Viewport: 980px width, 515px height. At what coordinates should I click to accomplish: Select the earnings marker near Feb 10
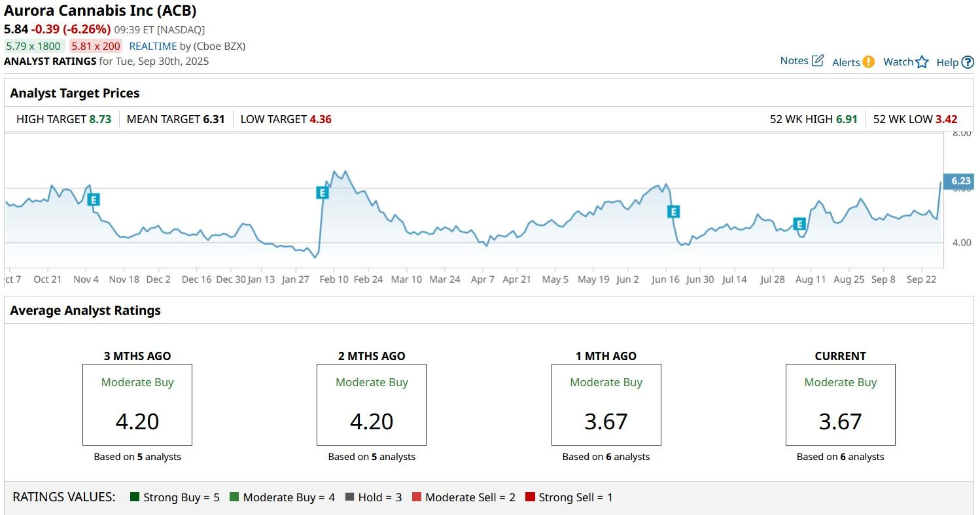[x=322, y=192]
